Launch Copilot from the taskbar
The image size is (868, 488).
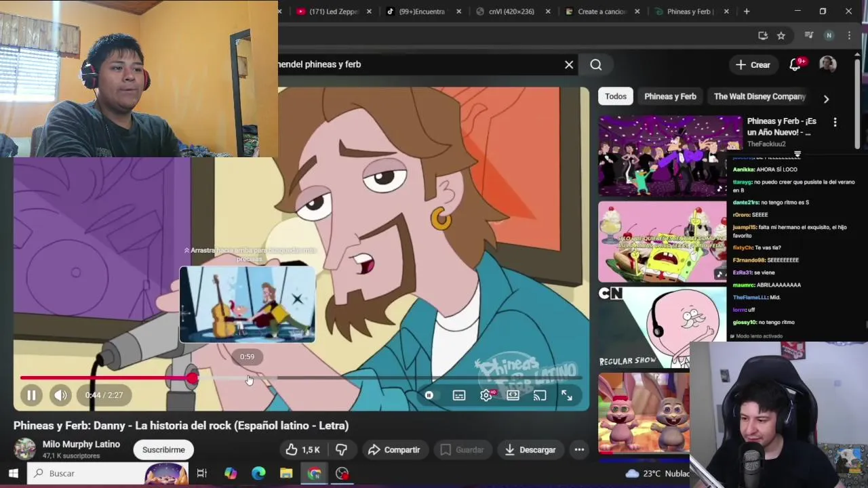point(231,473)
